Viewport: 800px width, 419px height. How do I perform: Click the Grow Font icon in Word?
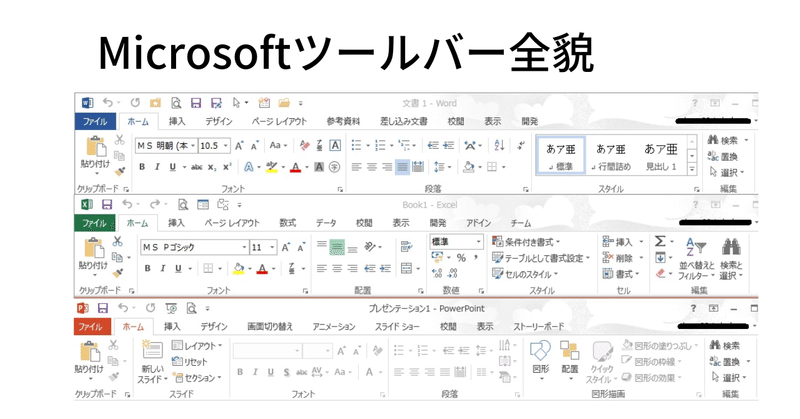239,146
